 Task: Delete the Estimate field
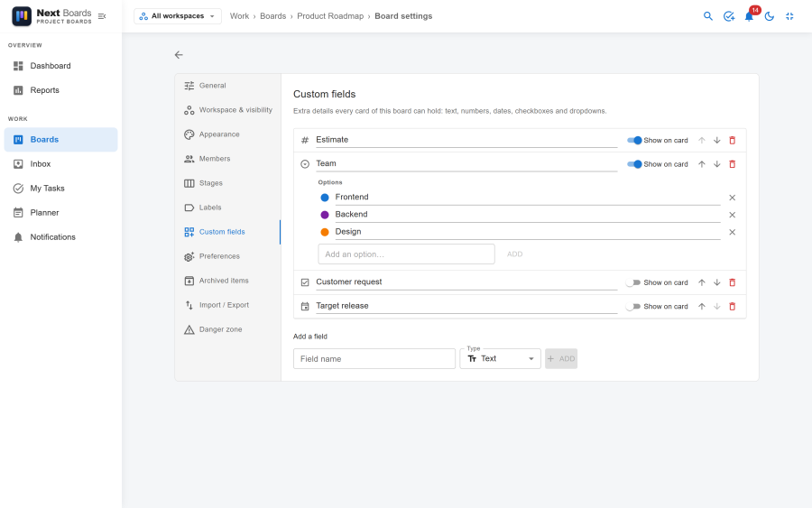tap(733, 141)
